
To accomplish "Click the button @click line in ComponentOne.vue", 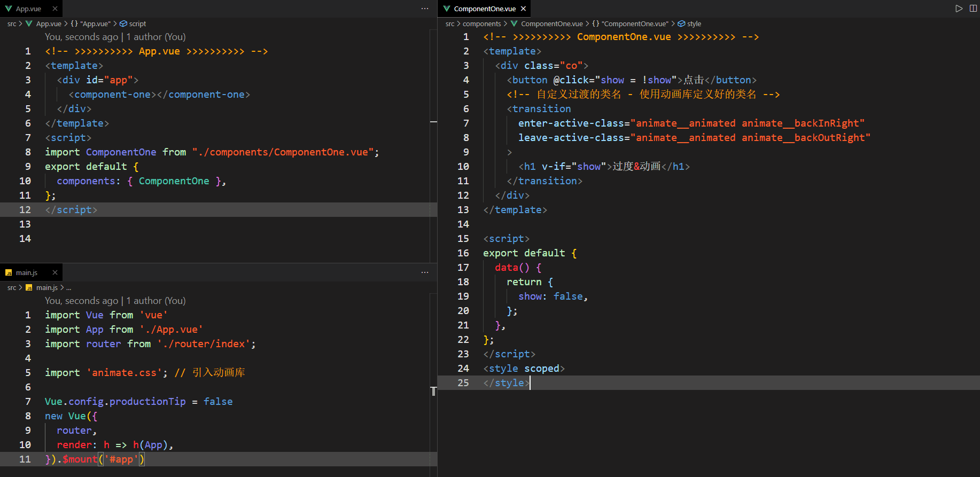I will click(x=632, y=80).
